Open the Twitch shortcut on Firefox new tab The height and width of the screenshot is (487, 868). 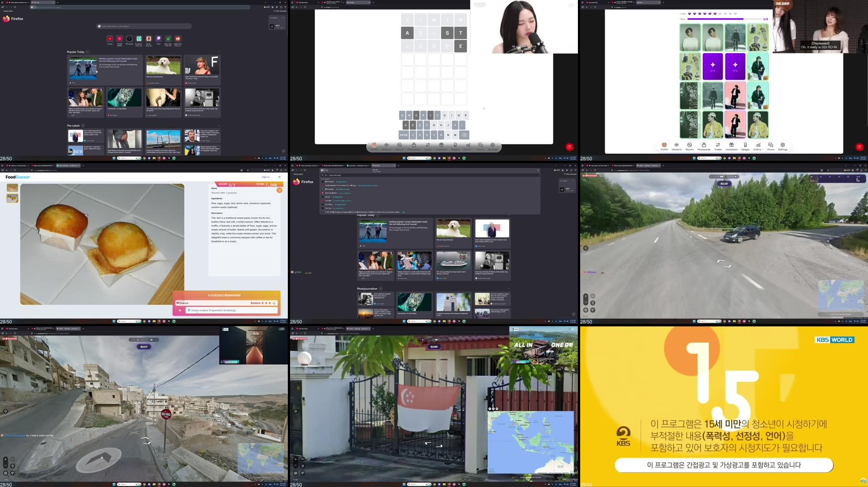point(158,39)
